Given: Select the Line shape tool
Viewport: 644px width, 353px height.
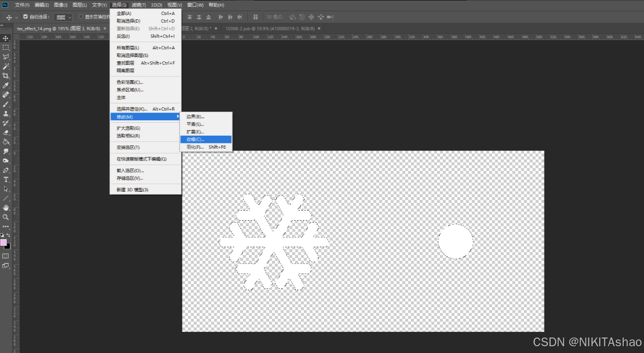Looking at the screenshot, I should [6, 198].
